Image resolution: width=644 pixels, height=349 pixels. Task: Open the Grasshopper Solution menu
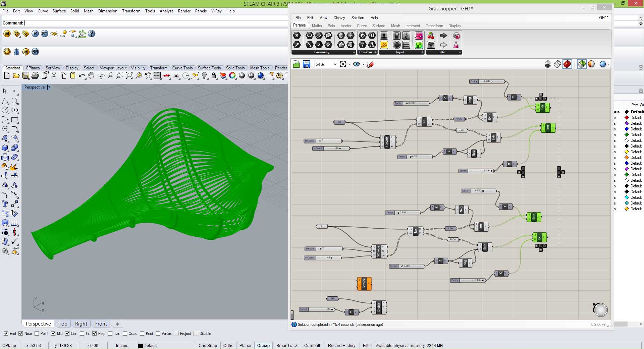(358, 18)
